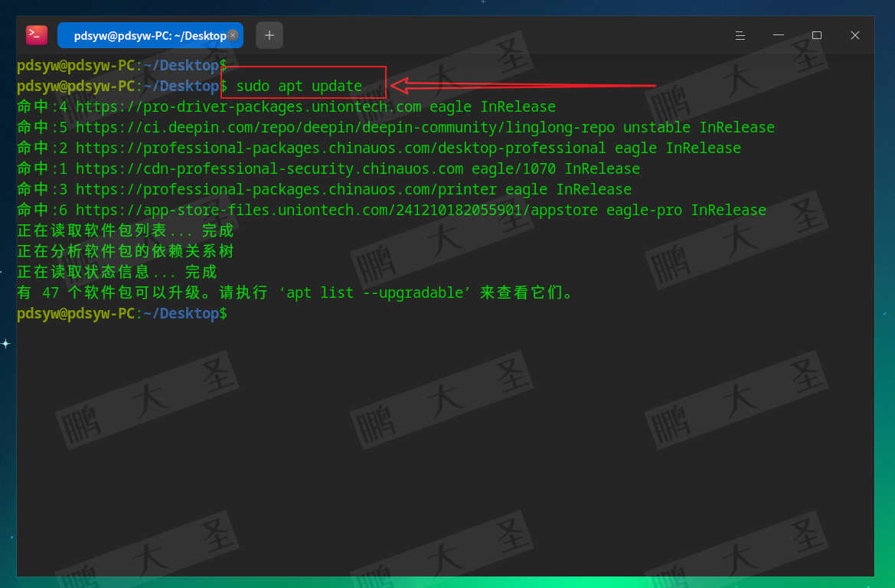Click the '有 47 个软件包可以升级' line

(295, 292)
